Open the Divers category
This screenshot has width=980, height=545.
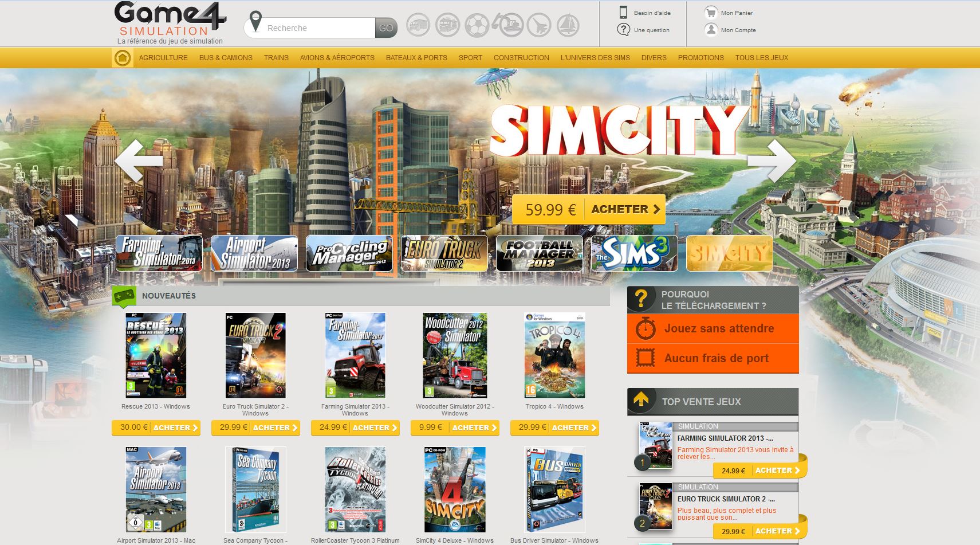pos(654,58)
